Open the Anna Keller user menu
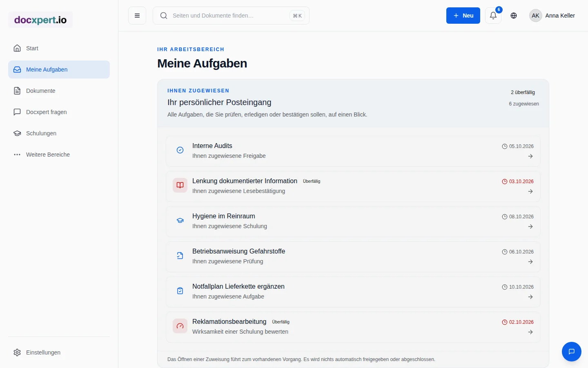588x368 pixels. click(552, 16)
